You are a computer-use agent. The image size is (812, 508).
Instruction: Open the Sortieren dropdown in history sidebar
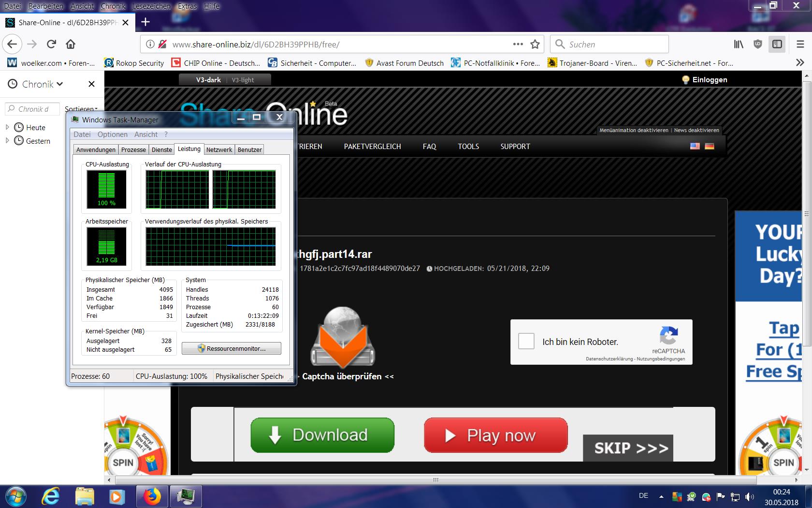click(81, 109)
